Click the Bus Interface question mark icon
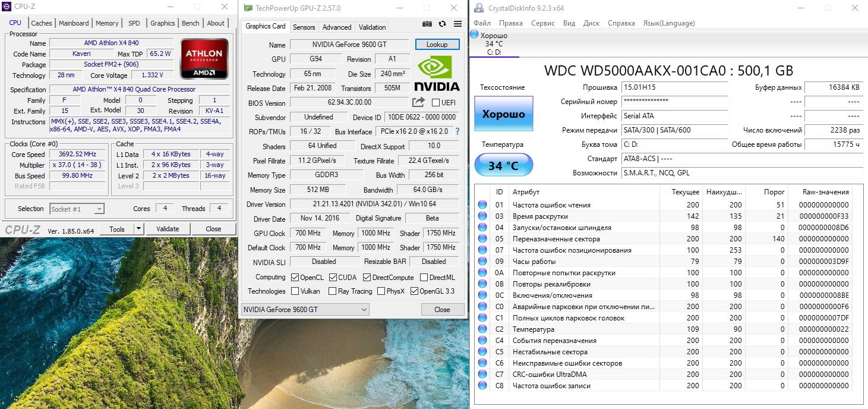 [x=457, y=131]
